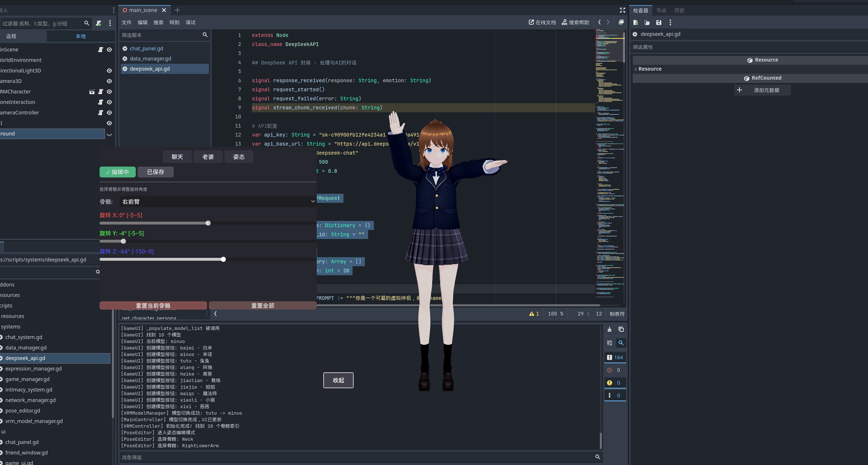
Task: Hide the WorldEnvironment node
Action: coord(109,60)
